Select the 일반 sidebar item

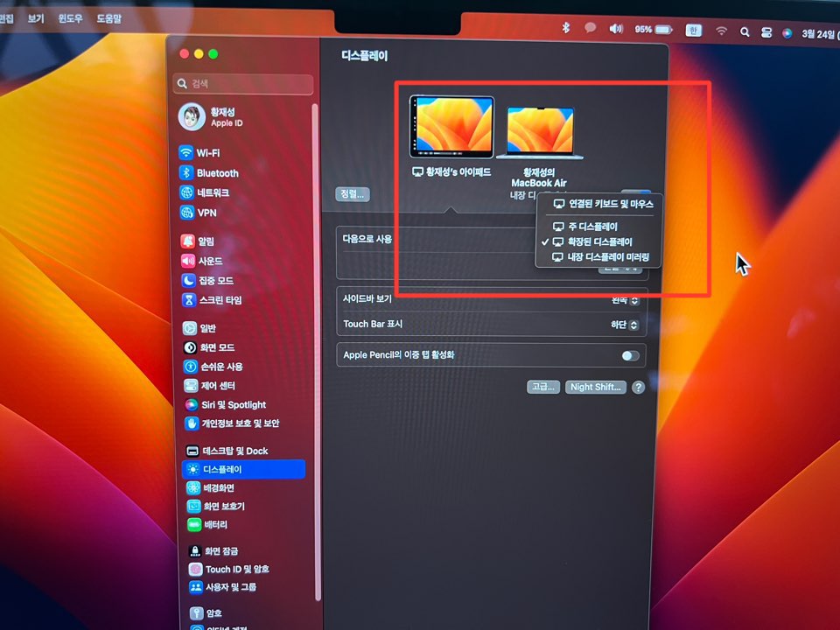tap(199, 328)
